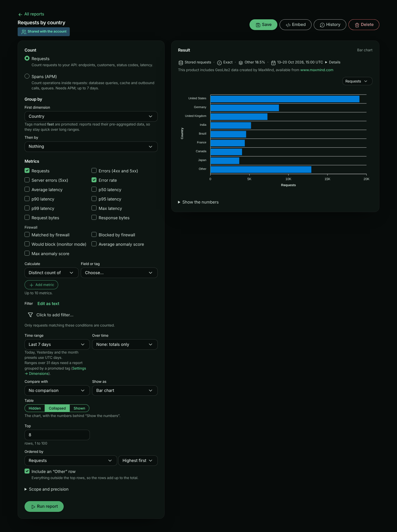Expand result Details disclosure
This screenshot has height=532, width=397.
(x=333, y=62)
